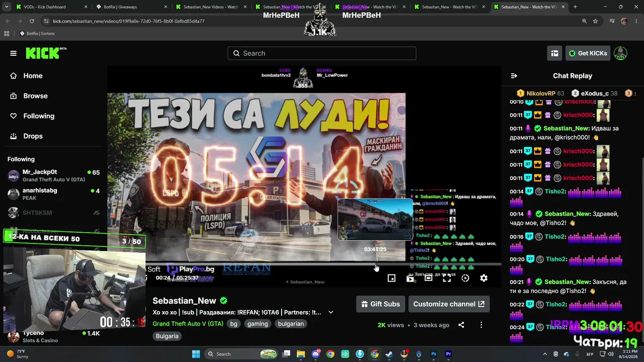Open the user profile avatar menu
This screenshot has height=362, width=644.
tap(620, 53)
